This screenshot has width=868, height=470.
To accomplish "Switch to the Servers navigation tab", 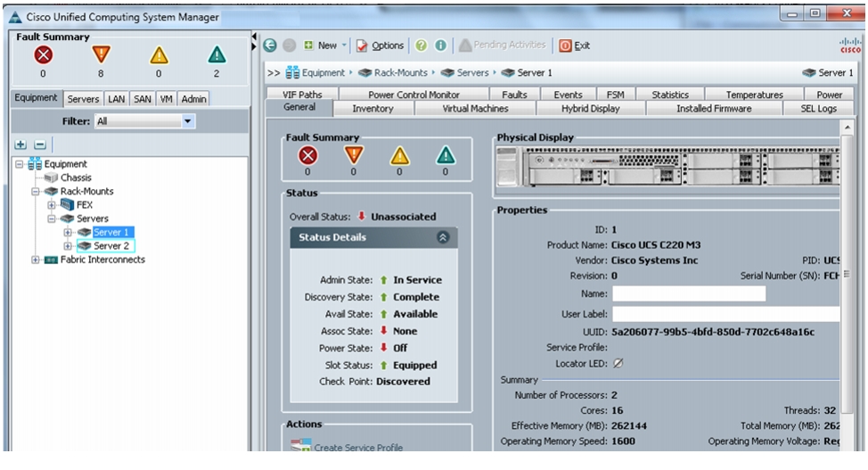I will click(x=83, y=99).
